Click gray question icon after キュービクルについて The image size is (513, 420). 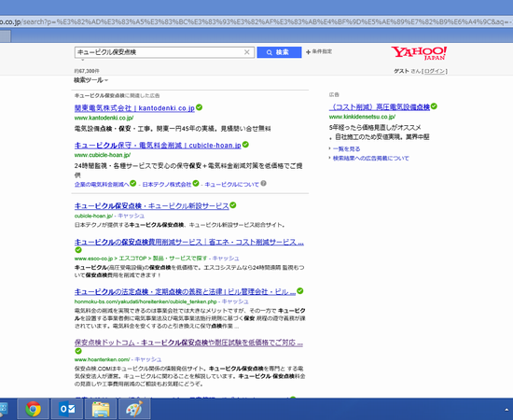pyautogui.click(x=263, y=183)
